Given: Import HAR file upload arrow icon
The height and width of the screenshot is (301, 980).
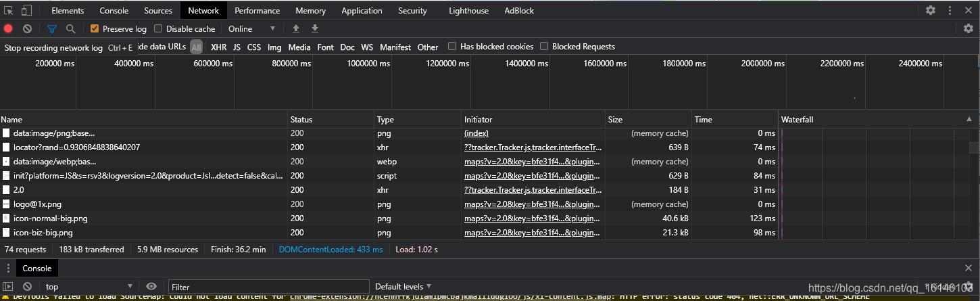Looking at the screenshot, I should (295, 28).
